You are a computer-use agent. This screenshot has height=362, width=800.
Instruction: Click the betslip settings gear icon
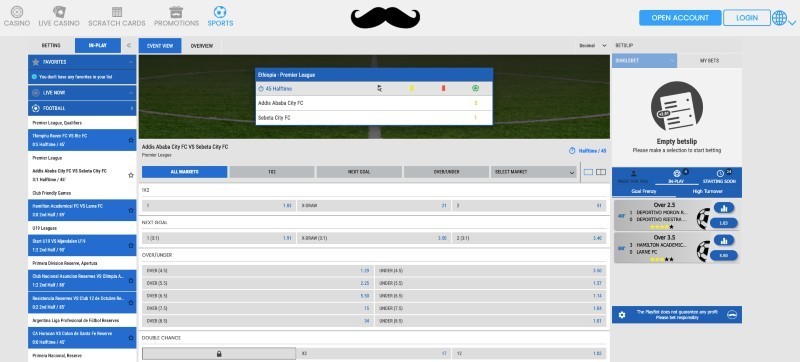point(621,315)
